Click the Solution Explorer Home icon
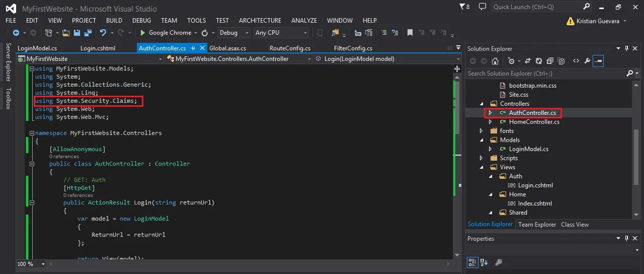Image resolution: width=644 pixels, height=274 pixels. point(495,61)
